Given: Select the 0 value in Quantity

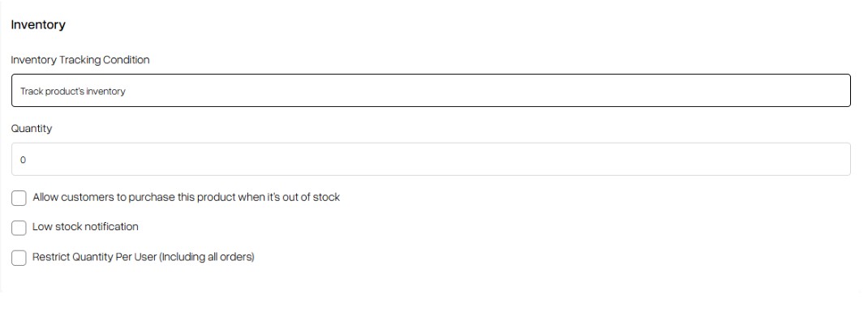Looking at the screenshot, I should [24, 160].
